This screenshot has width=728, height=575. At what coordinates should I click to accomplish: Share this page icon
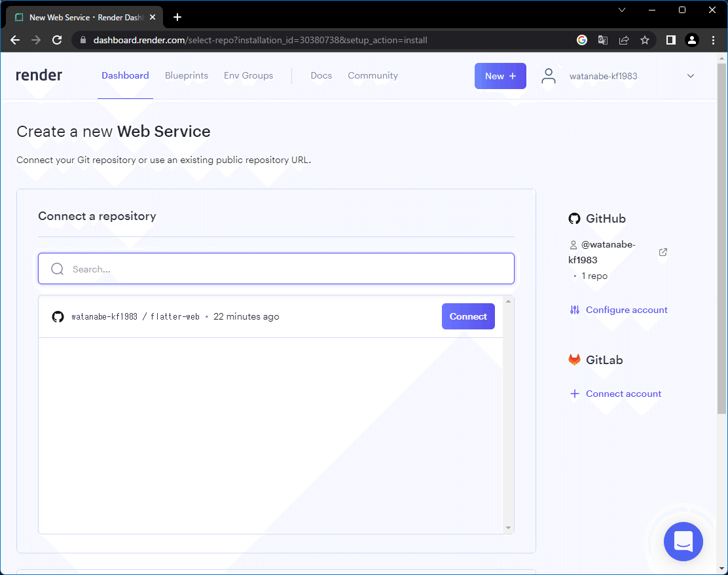pyautogui.click(x=623, y=40)
